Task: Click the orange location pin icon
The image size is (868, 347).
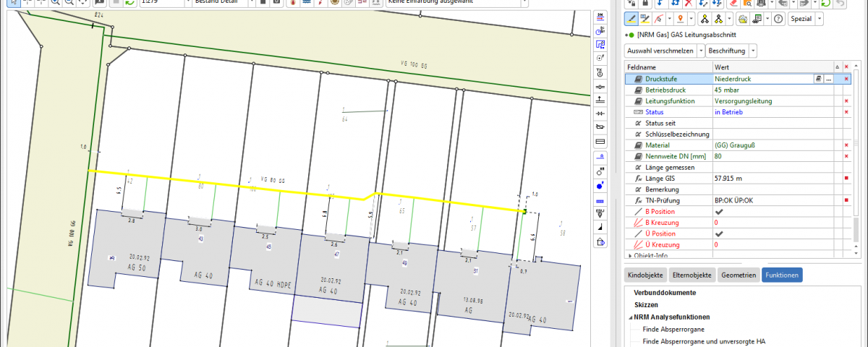Action: [681, 19]
